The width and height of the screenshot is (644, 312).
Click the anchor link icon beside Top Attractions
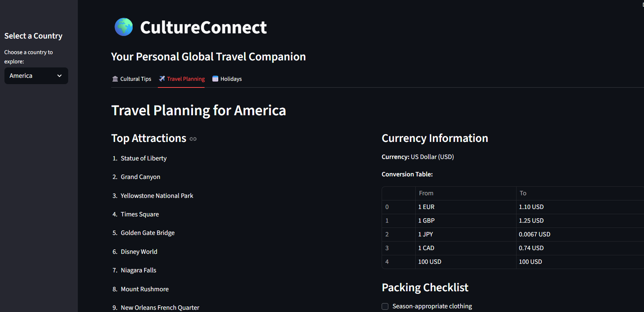(x=193, y=139)
